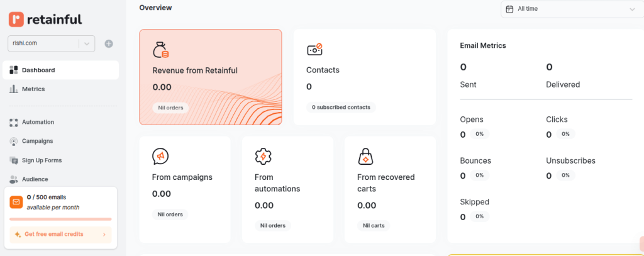The height and width of the screenshot is (256, 644).
Task: Click the email usage progress bar
Action: (60, 219)
